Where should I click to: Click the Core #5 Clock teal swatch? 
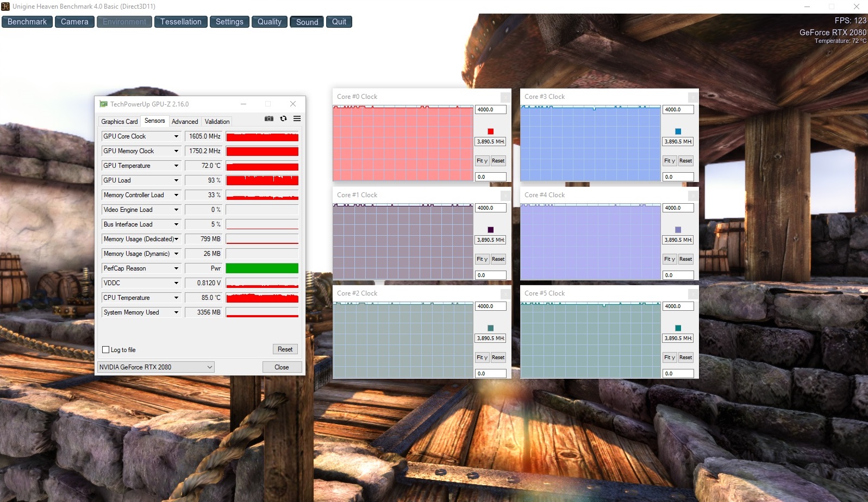pos(678,328)
